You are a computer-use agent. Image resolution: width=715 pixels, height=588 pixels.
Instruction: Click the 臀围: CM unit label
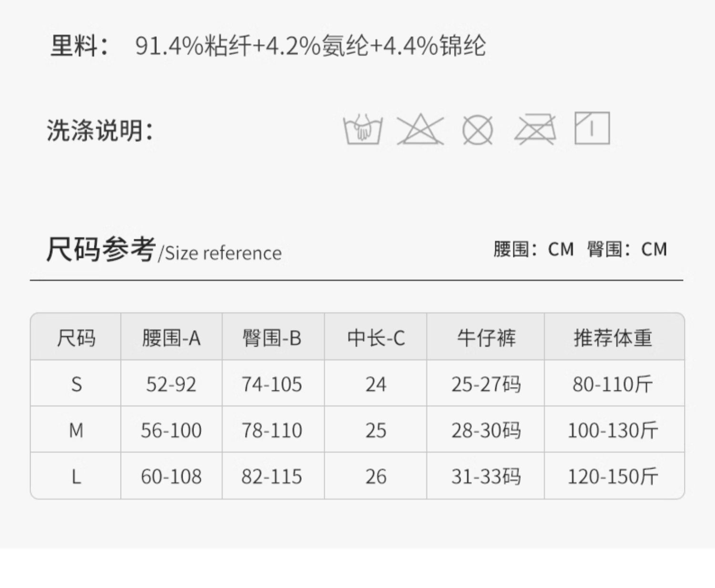coord(627,249)
